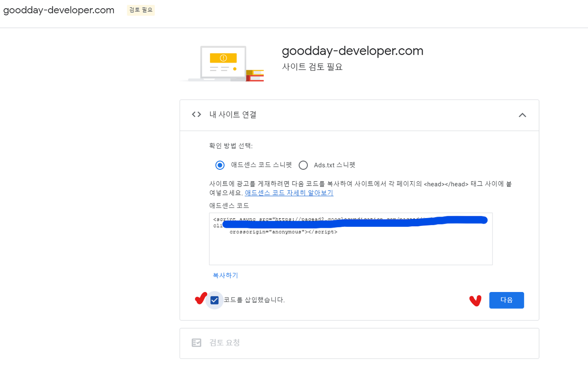Viewport: 588px width, 368px height.
Task: Click the 검토 필요 status badge
Action: tap(141, 10)
